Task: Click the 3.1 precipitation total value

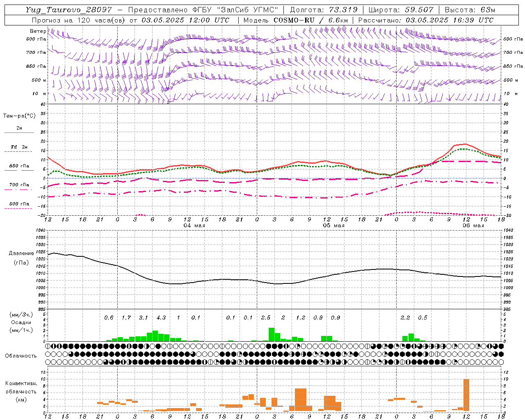Action: [x=143, y=317]
